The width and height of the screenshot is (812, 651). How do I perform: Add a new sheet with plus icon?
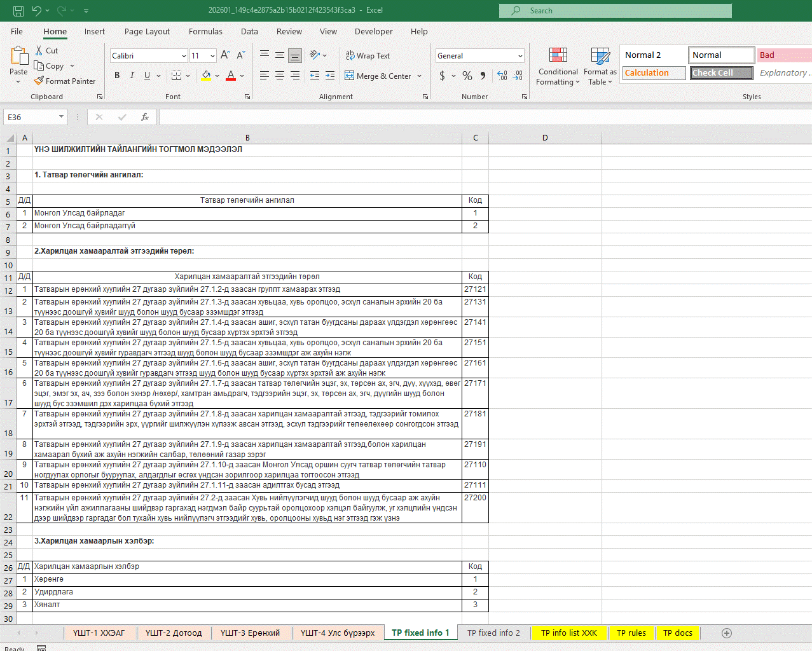tap(727, 633)
